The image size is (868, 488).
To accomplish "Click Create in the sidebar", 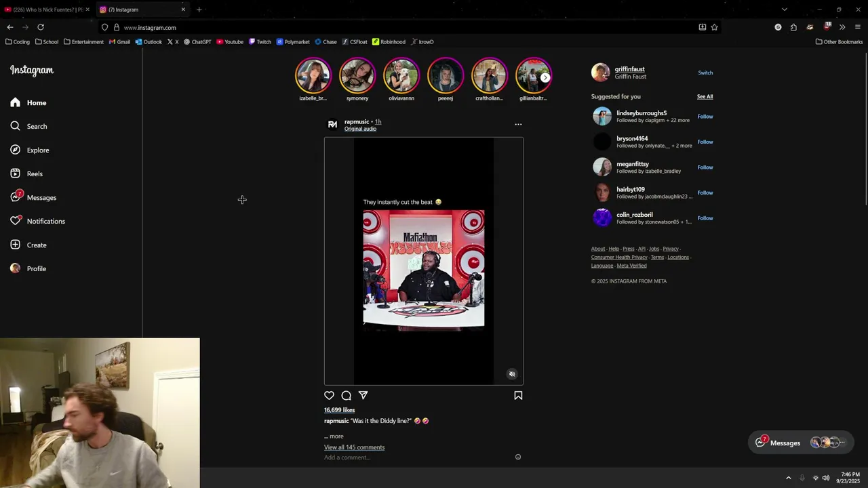I will [28, 245].
